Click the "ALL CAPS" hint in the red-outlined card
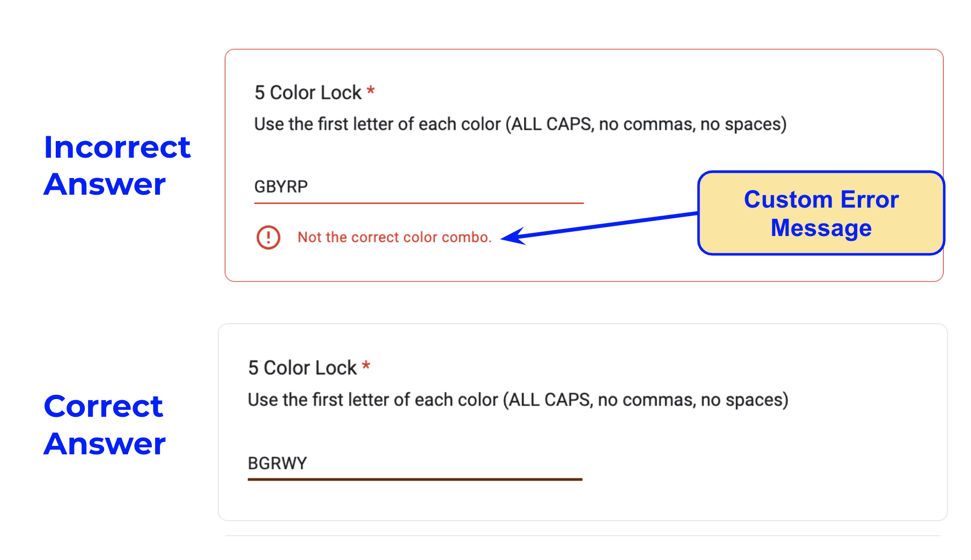This screenshot has width=971, height=560. [x=552, y=124]
